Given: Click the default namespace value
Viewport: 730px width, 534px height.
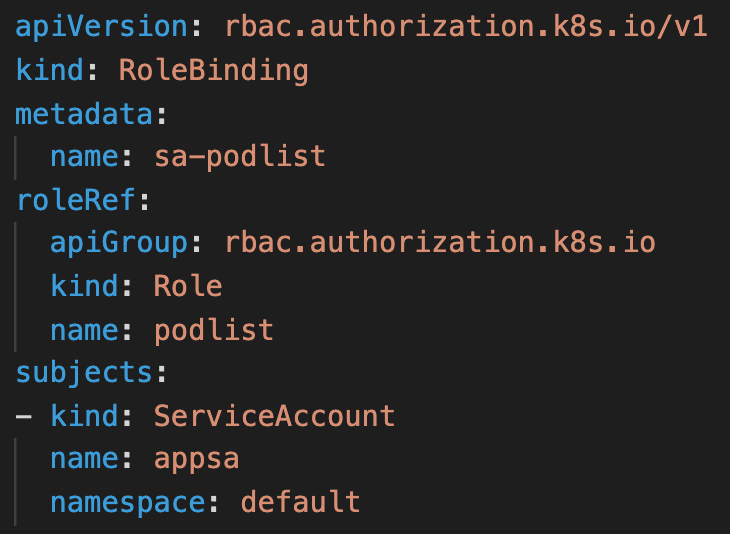Looking at the screenshot, I should [x=300, y=501].
